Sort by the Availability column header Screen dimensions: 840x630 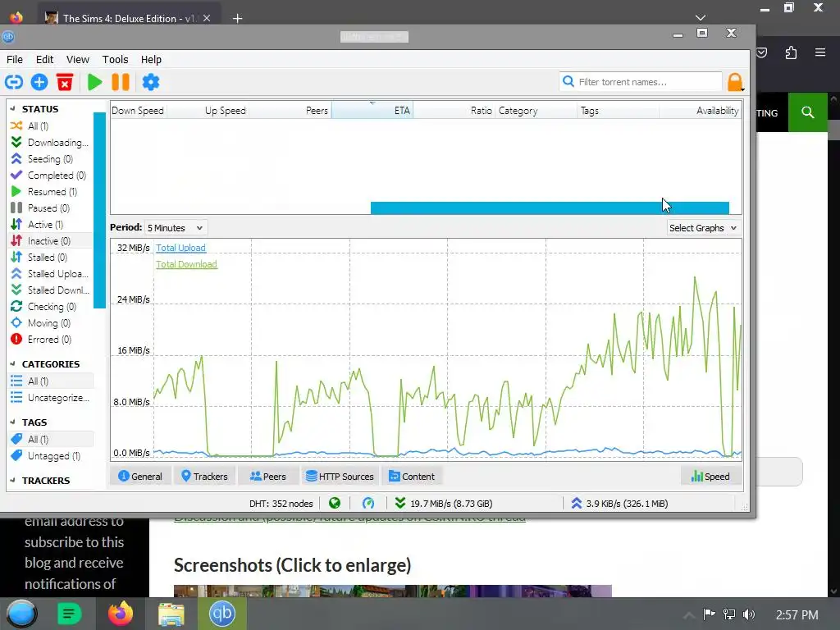[x=701, y=111]
